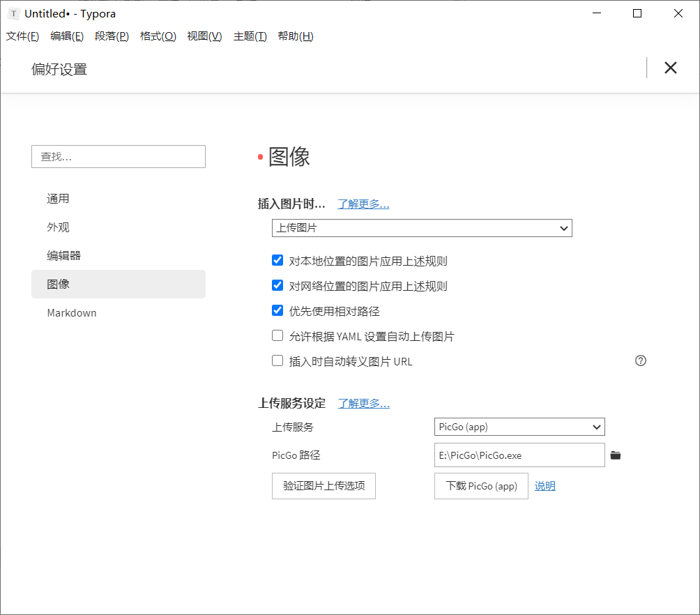The image size is (700, 615).
Task: Click the folder icon to browse PicGo path
Action: (x=616, y=455)
